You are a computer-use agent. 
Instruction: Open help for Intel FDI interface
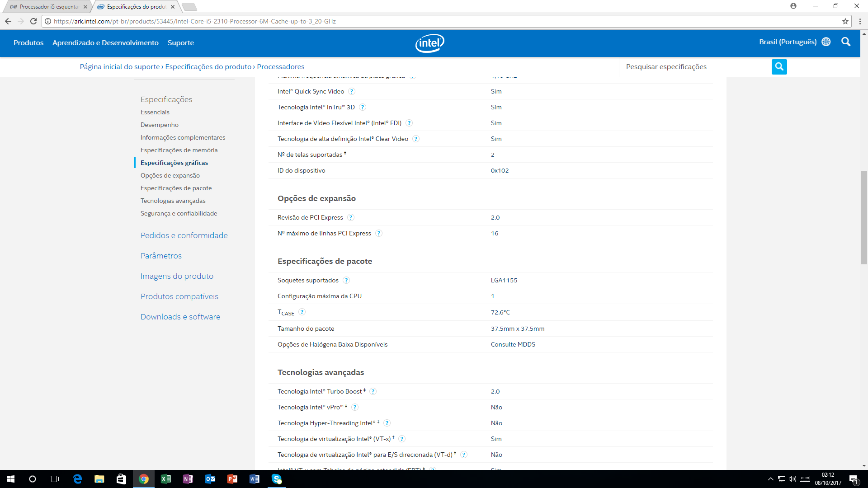coord(409,123)
